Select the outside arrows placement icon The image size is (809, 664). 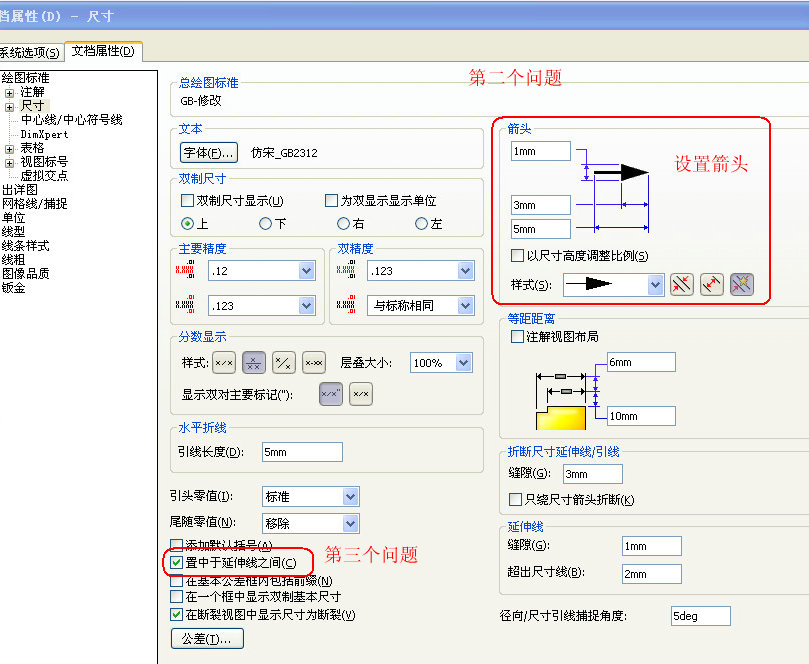pos(682,284)
